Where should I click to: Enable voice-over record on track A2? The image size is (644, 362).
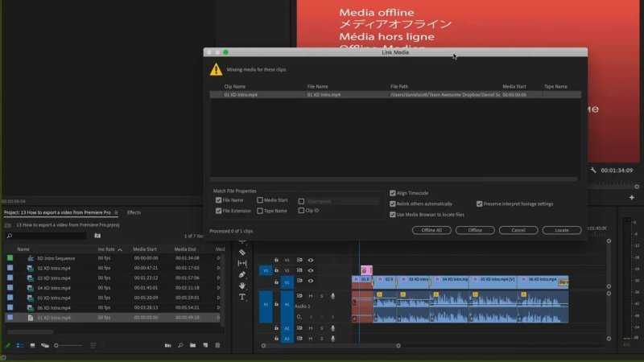click(332, 328)
